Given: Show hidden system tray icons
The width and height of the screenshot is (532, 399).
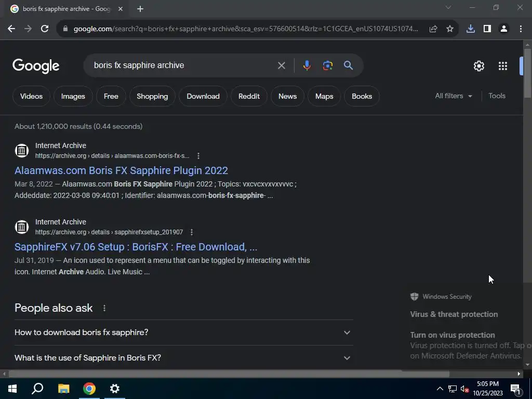Looking at the screenshot, I should point(440,389).
